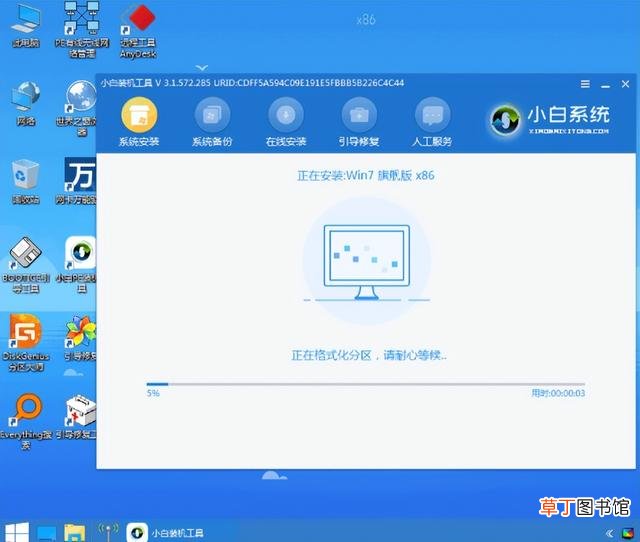Click the installation progress bar
640x542 pixels.
[366, 384]
